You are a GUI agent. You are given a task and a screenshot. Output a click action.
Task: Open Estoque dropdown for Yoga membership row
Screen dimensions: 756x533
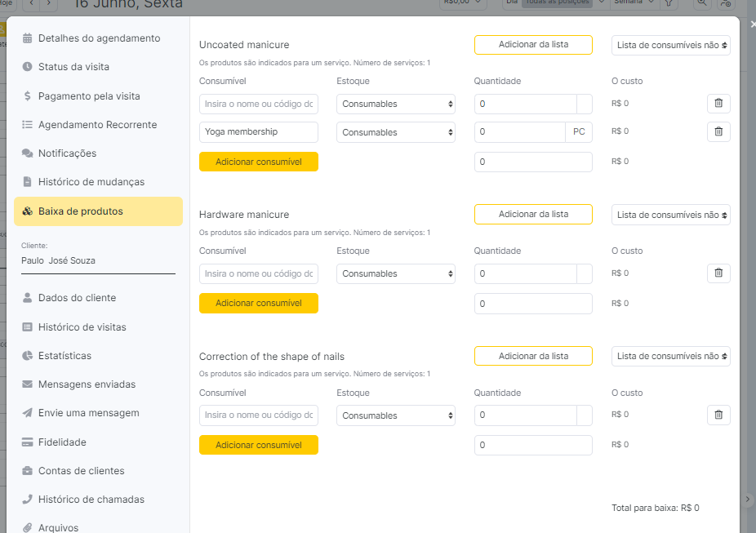coord(396,132)
